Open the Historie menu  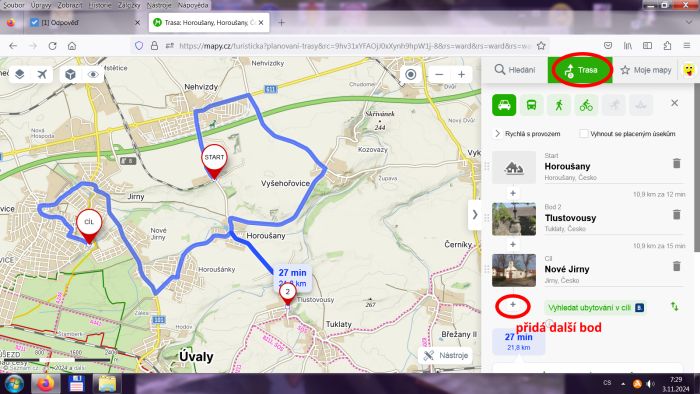(100, 5)
